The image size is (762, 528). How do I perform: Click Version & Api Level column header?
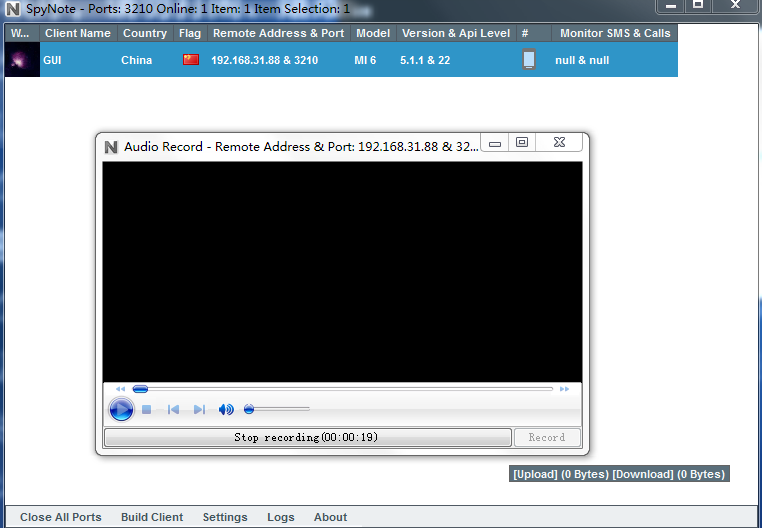[456, 33]
